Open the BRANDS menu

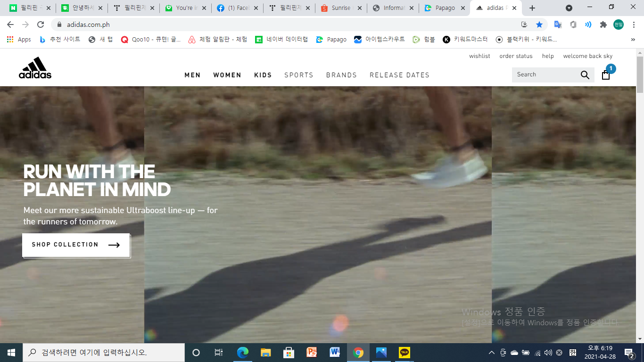pyautogui.click(x=341, y=75)
